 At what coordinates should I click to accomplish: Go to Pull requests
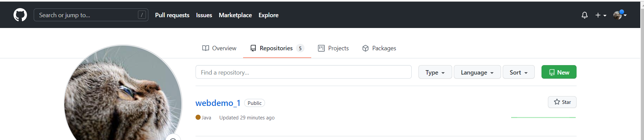coord(172,15)
